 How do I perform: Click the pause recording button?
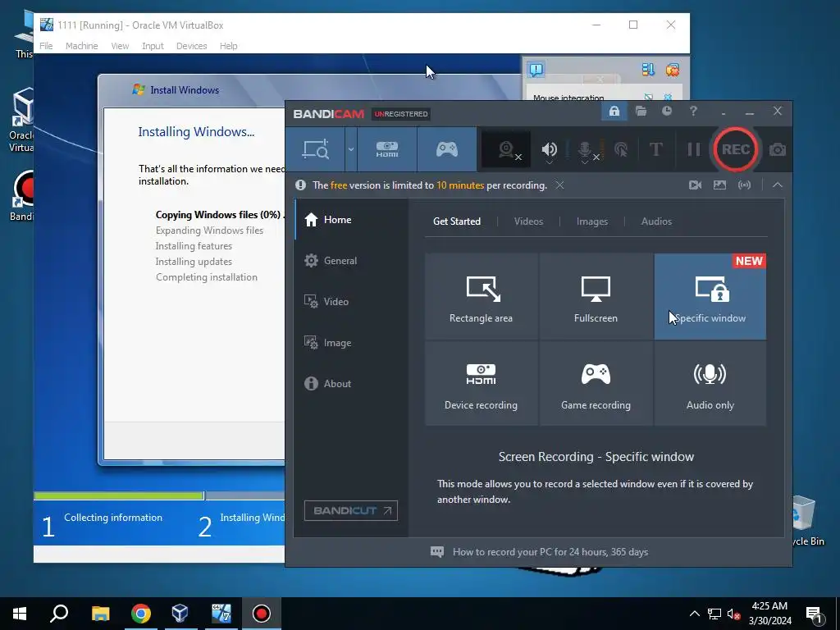(694, 149)
